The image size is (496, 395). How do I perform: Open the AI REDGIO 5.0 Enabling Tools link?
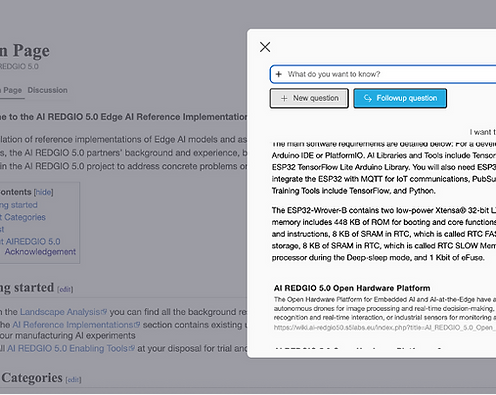[71, 348]
